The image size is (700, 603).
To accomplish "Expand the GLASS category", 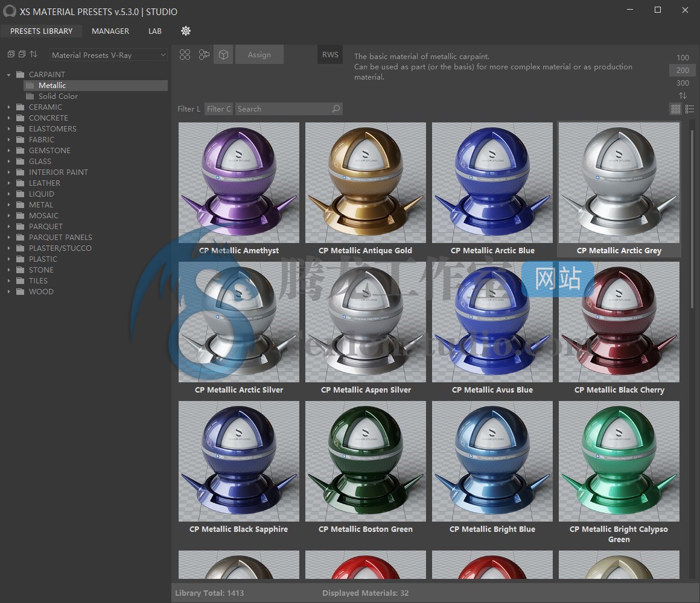I will pos(8,162).
